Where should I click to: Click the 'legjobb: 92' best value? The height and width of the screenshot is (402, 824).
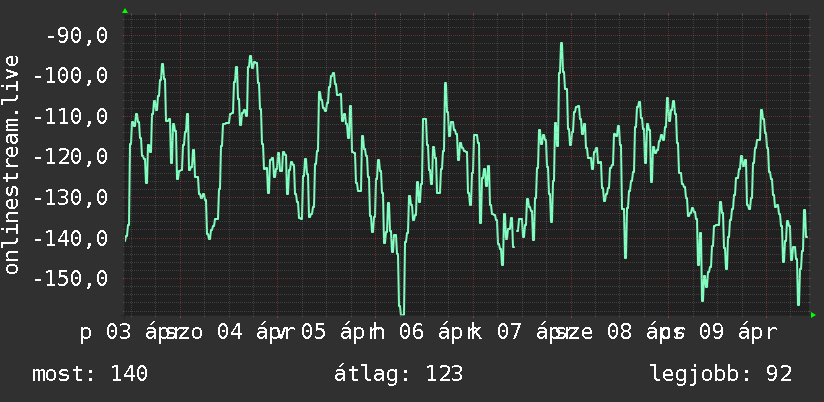click(721, 374)
